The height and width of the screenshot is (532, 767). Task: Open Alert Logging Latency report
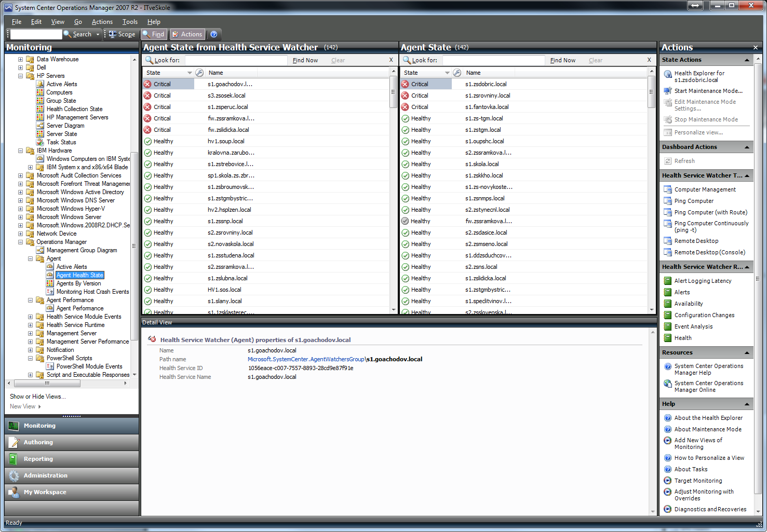(703, 281)
